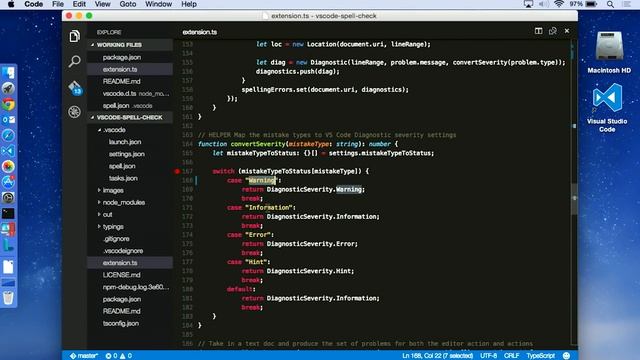This screenshot has height=360, width=640.
Task: Click the master branch indicator
Action: (x=84, y=356)
